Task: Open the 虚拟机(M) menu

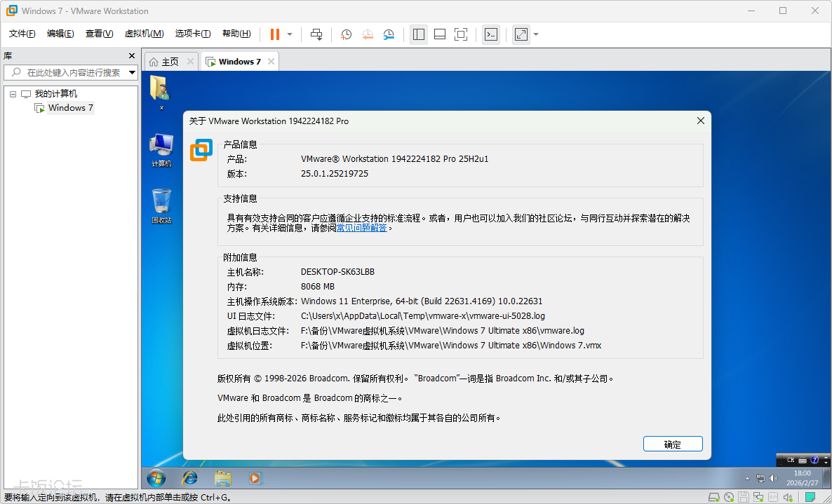Action: [144, 34]
